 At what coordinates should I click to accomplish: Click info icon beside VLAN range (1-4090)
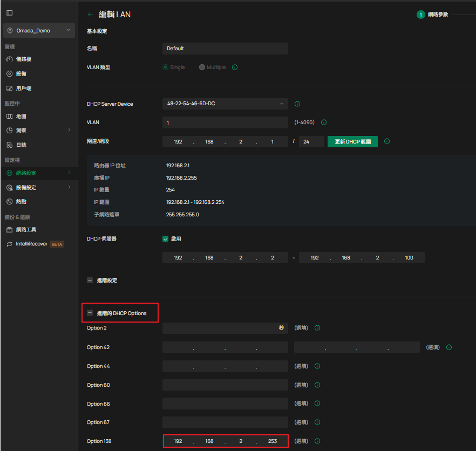pos(324,122)
